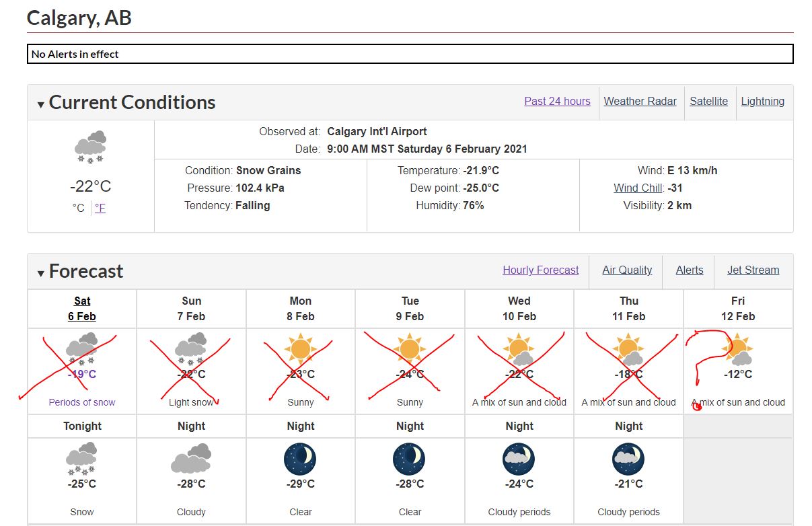812x526 pixels.
Task: Click Wednesday night's cloudy periods icon
Action: 519,459
